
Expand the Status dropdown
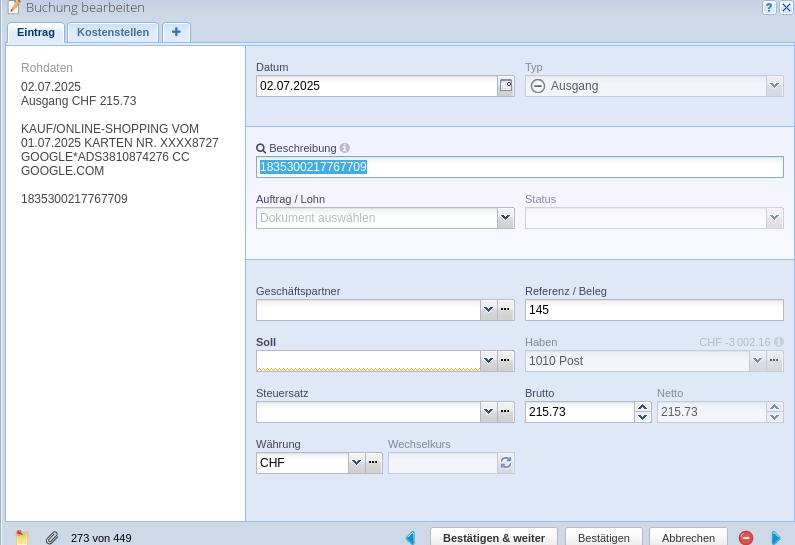click(x=774, y=218)
